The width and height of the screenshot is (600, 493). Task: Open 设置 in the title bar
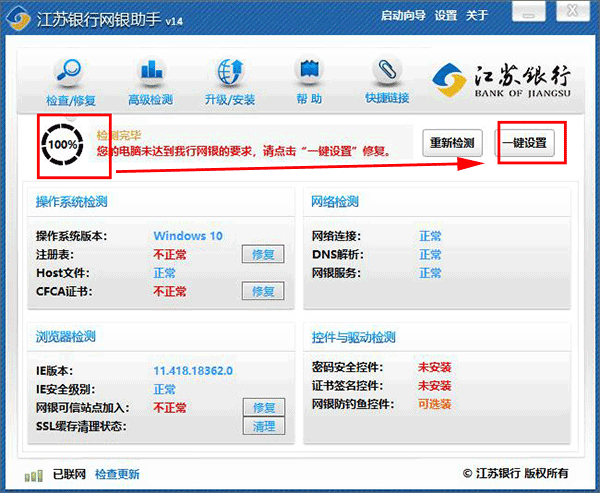pos(446,15)
